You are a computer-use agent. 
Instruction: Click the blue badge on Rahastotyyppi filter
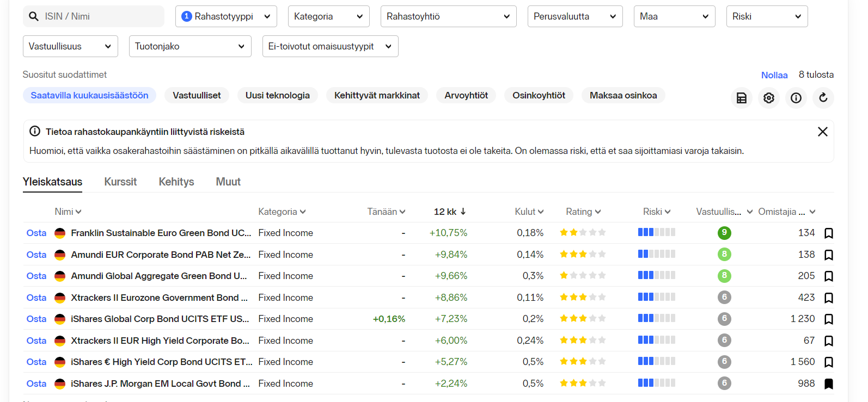click(x=186, y=16)
